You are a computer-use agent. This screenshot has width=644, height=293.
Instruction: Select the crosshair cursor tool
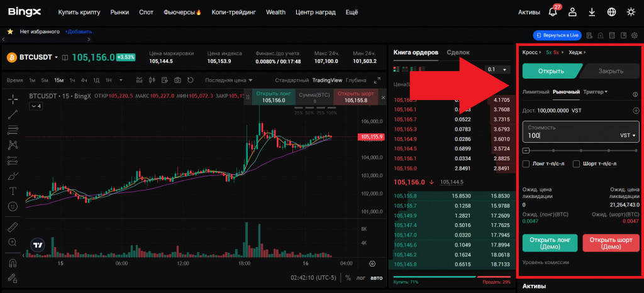pos(13,99)
